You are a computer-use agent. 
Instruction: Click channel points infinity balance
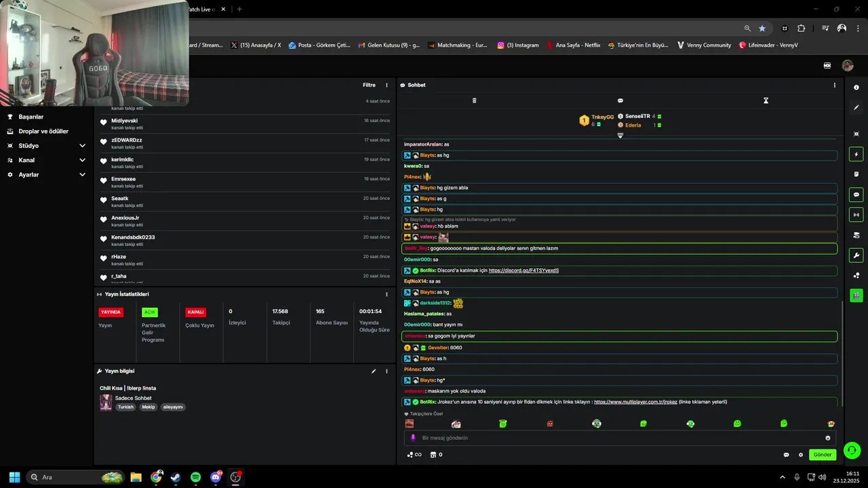pos(414,455)
